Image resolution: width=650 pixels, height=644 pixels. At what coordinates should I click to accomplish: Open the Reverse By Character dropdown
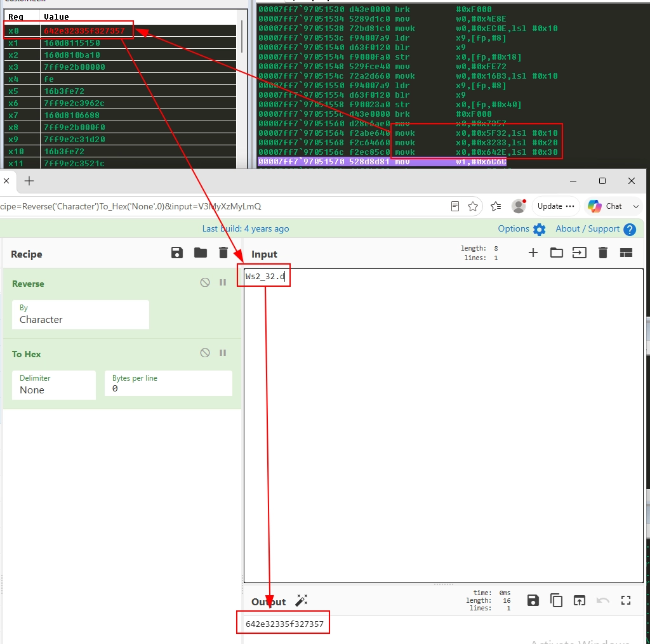pyautogui.click(x=81, y=315)
